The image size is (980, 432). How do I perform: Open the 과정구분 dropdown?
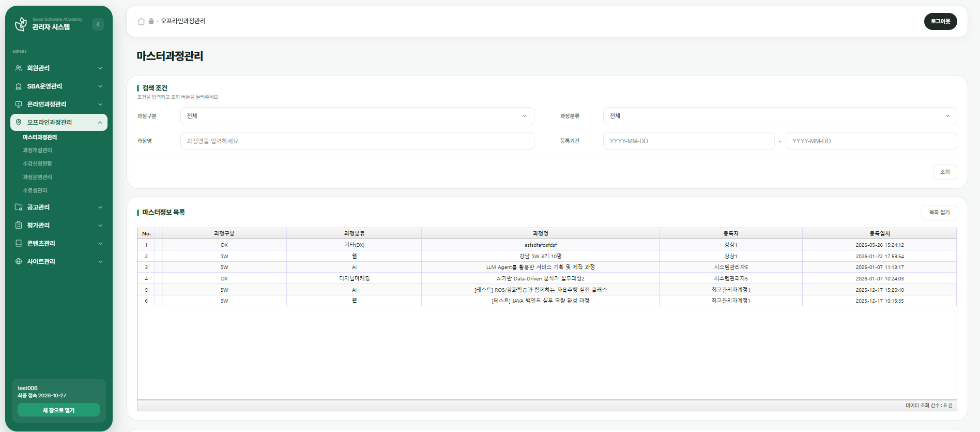357,116
